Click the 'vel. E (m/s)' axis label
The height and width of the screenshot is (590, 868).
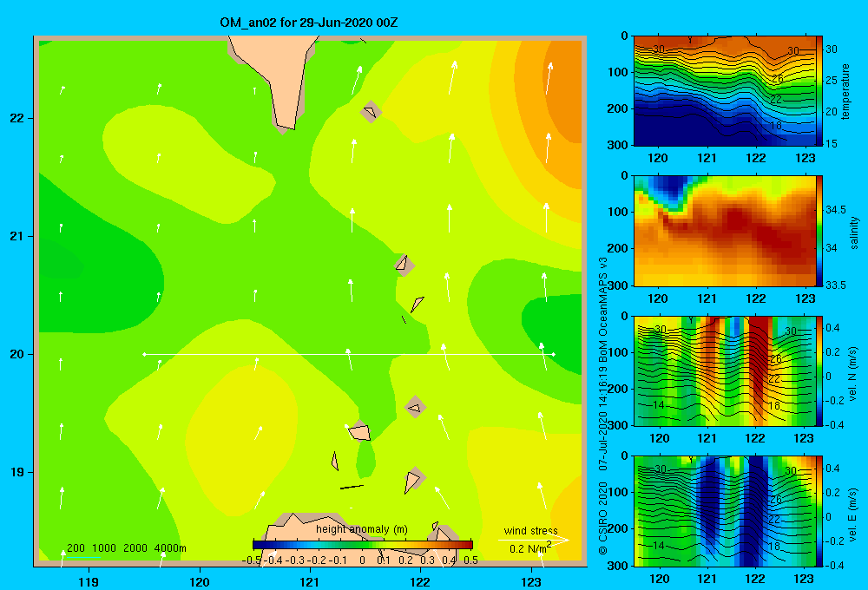[x=852, y=515]
